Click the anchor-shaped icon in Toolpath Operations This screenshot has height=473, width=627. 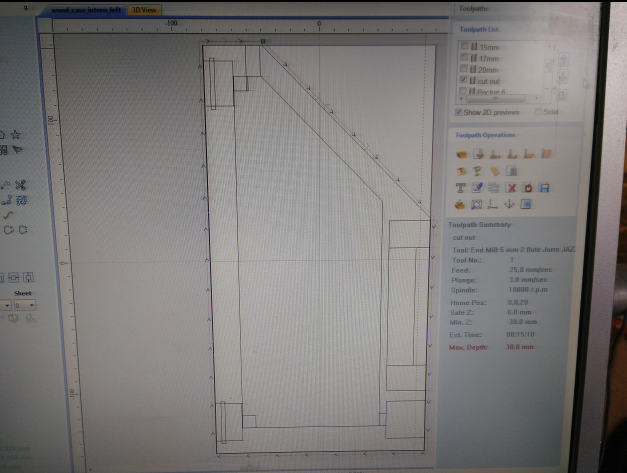(509, 205)
